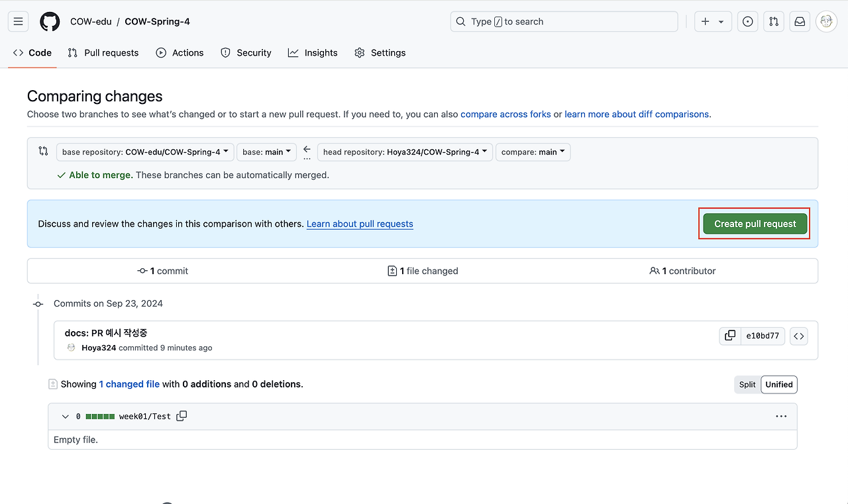
Task: Copy the week01/Test file path
Action: [182, 416]
